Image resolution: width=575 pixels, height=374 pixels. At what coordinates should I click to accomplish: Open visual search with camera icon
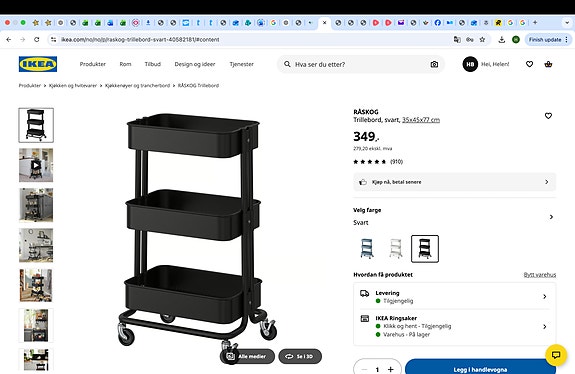(x=434, y=64)
